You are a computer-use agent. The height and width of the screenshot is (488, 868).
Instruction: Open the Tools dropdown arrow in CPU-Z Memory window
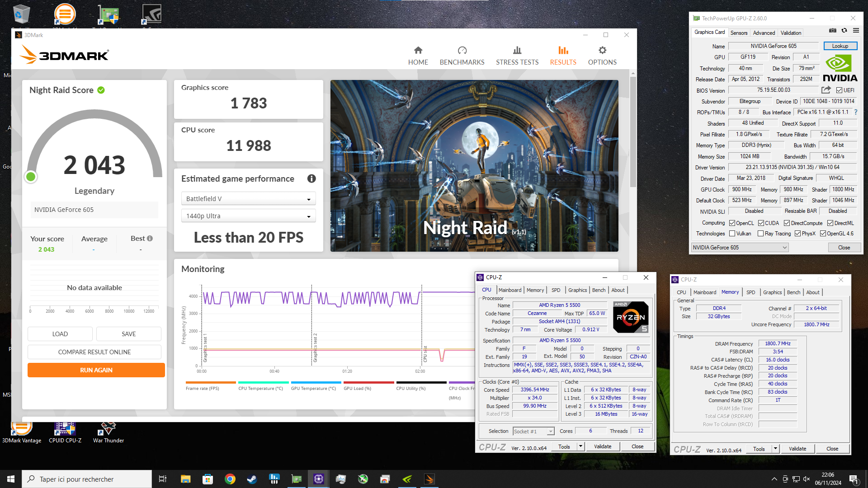[775, 449]
